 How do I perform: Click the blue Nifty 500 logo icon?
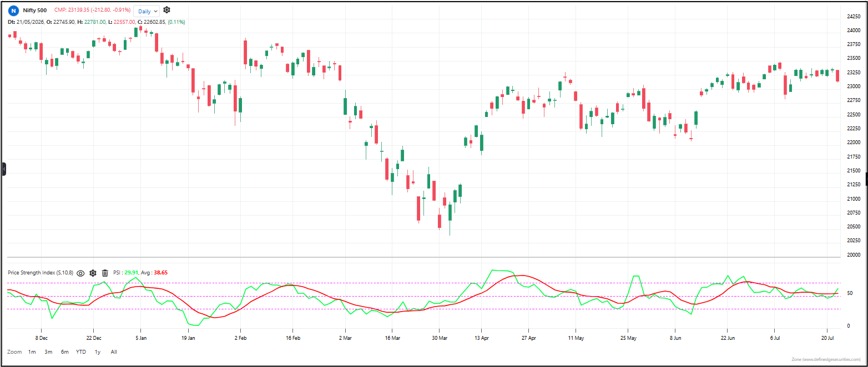[13, 11]
